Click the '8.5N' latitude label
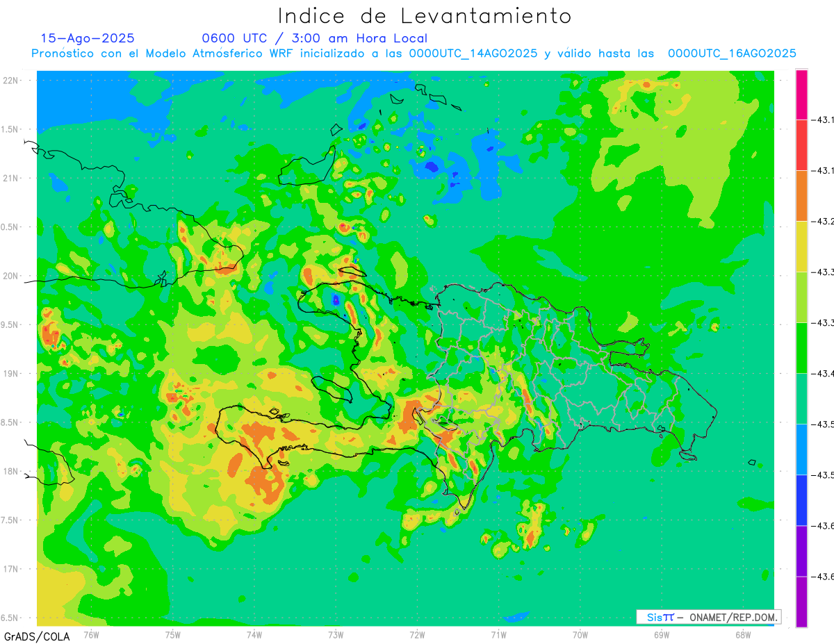 (10, 422)
